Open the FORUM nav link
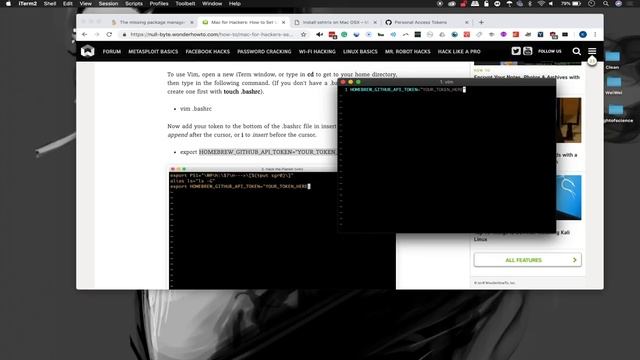The height and width of the screenshot is (360, 640). pos(112,52)
